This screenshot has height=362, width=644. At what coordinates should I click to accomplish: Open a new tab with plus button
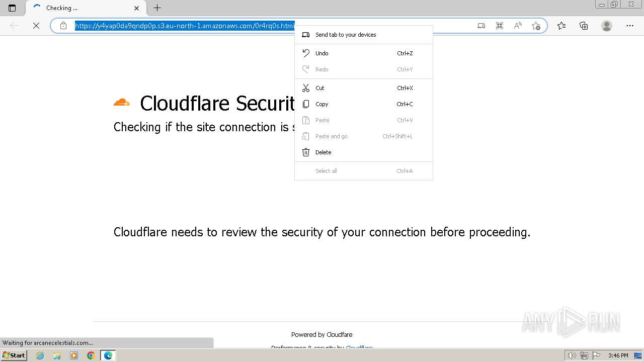point(157,8)
